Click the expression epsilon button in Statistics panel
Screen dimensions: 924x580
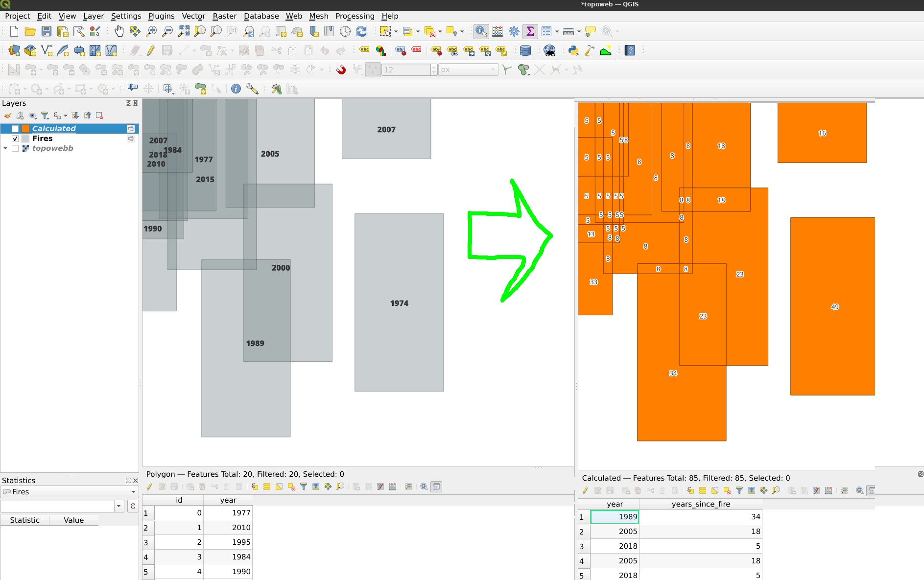133,506
